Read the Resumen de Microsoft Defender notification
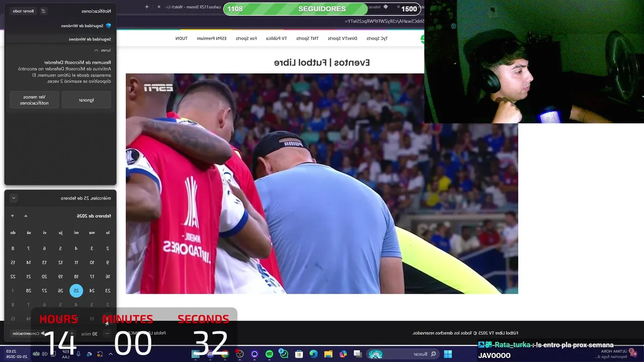 (64, 71)
